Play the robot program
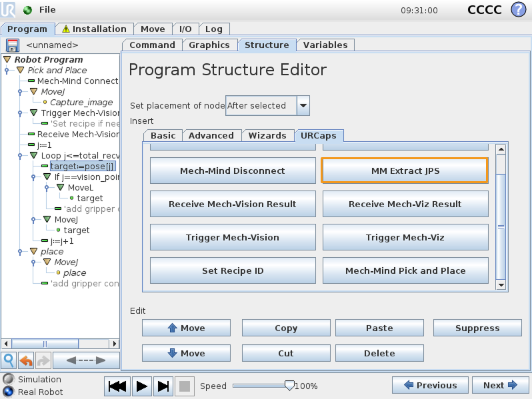The height and width of the screenshot is (399, 532). [x=142, y=386]
